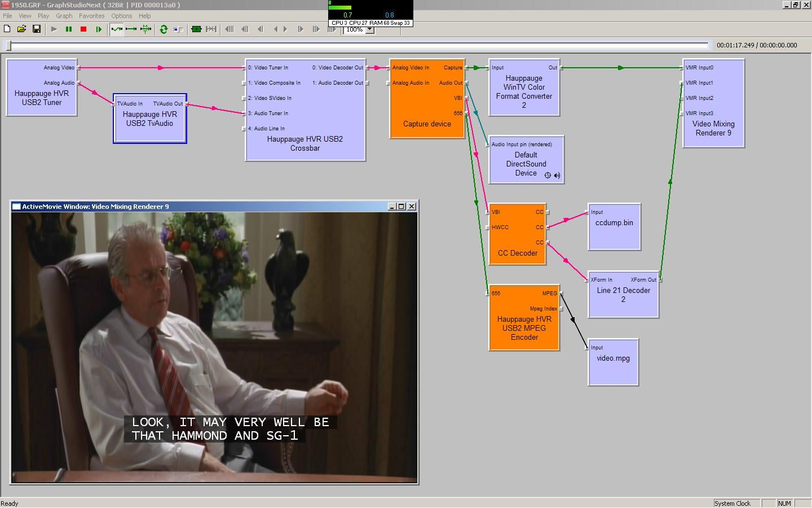The height and width of the screenshot is (508, 812).
Task: Click the plain right arrow seek icon
Action: pyautogui.click(x=285, y=29)
